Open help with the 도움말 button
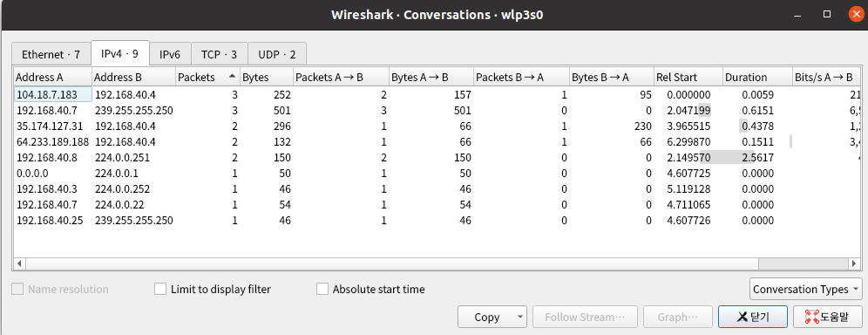 [828, 317]
